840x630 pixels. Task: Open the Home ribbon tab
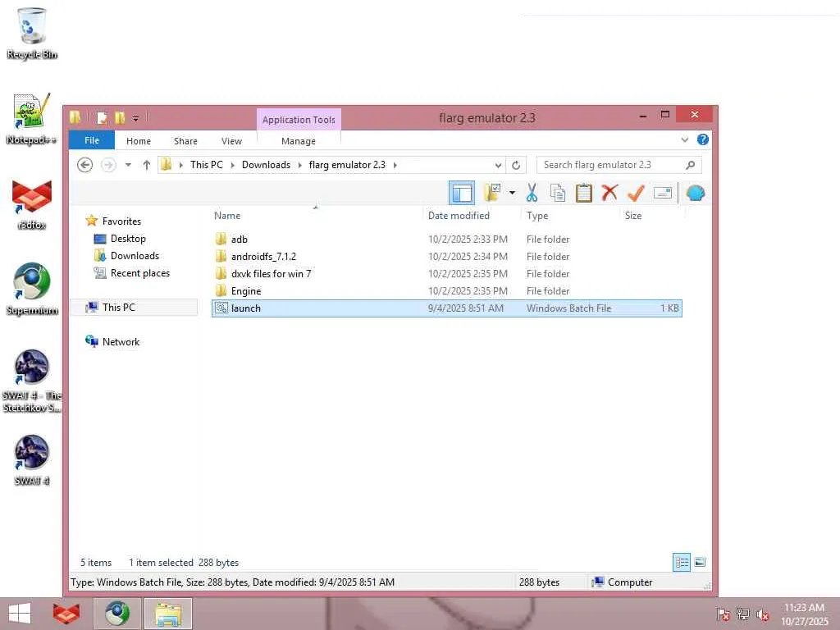(138, 141)
